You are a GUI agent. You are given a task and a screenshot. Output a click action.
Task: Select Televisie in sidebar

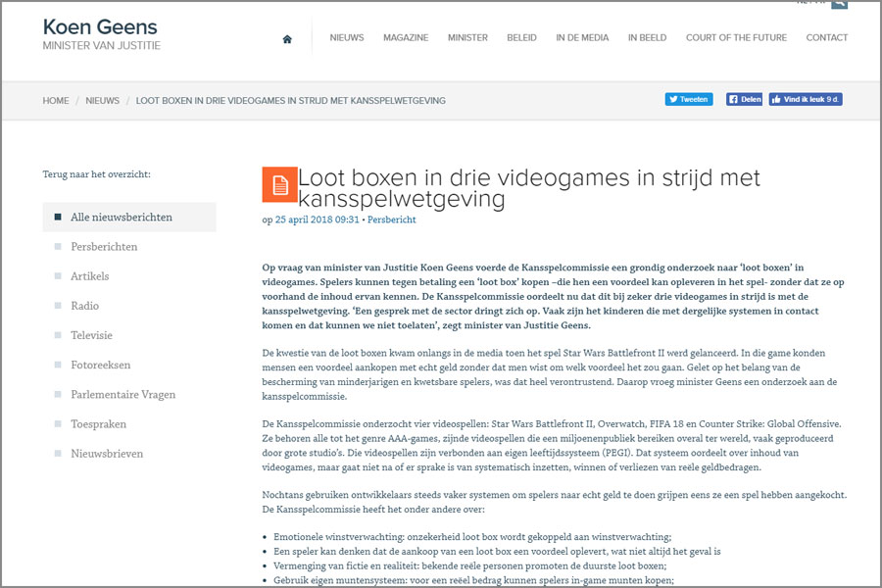pos(91,335)
